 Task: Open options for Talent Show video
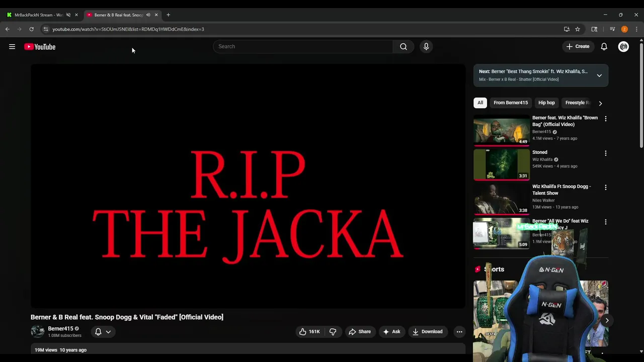click(605, 187)
